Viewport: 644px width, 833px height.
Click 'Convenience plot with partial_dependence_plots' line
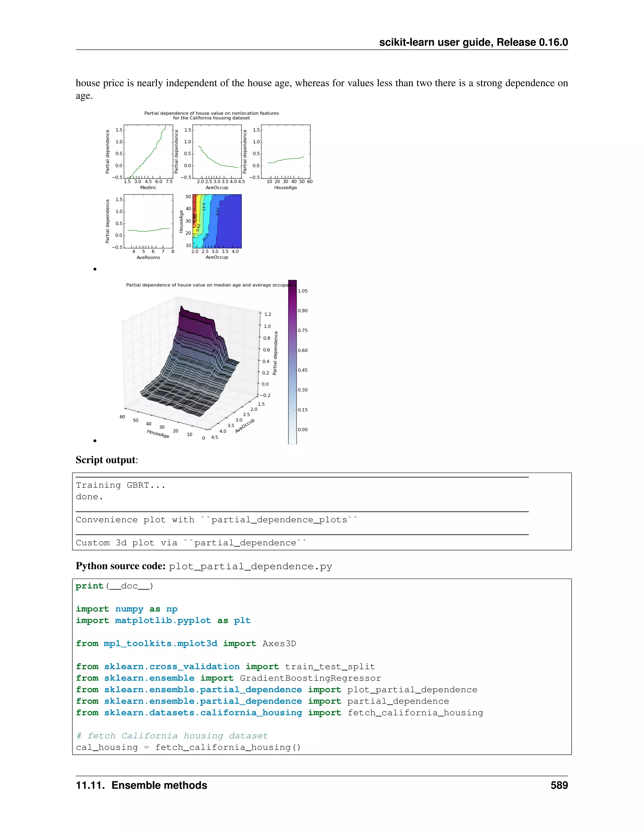(216, 520)
